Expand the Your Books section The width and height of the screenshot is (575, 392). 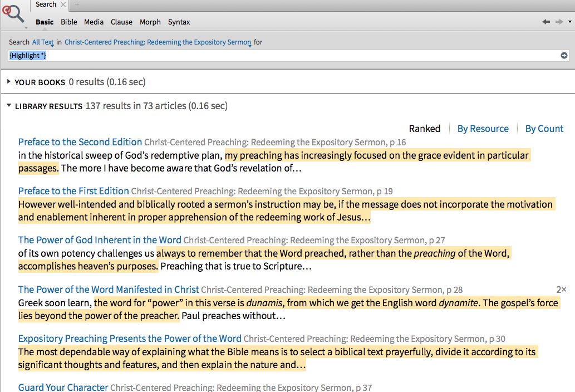click(8, 81)
